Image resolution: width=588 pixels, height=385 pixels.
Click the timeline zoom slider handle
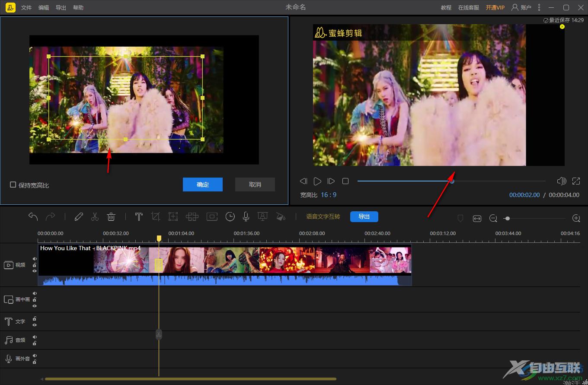[x=507, y=219]
